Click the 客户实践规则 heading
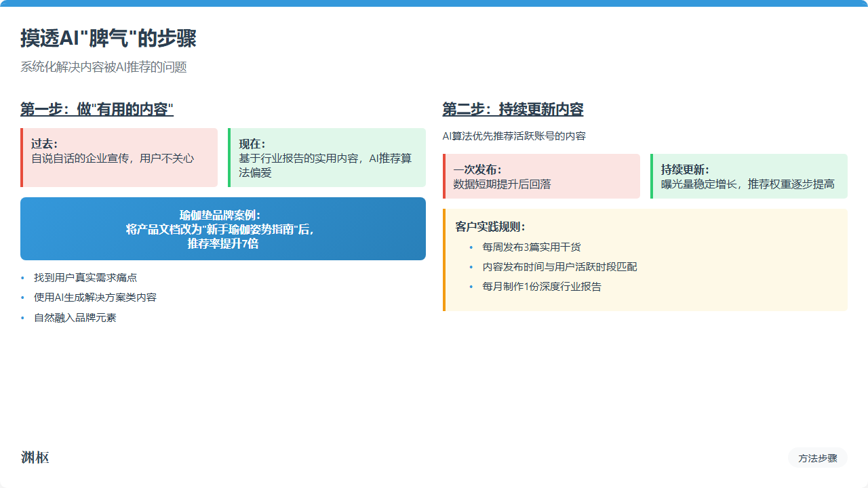The image size is (868, 488). pyautogui.click(x=490, y=227)
